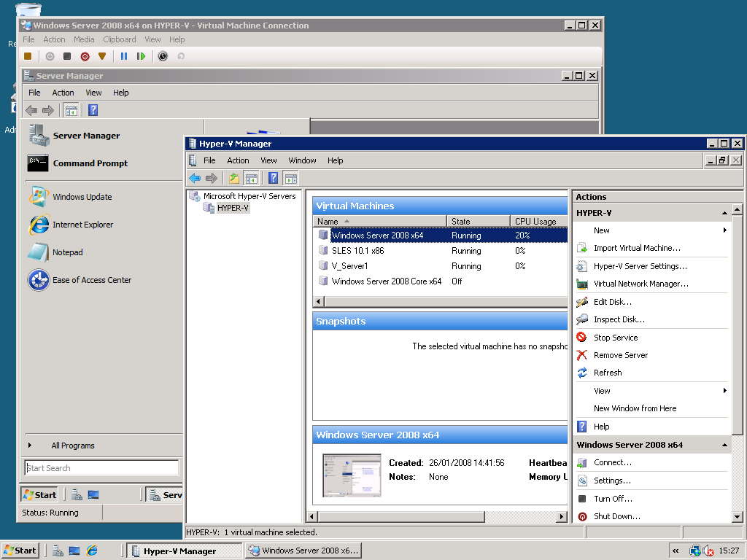Click Refresh in Actions pane
The image size is (747, 560).
tap(608, 373)
